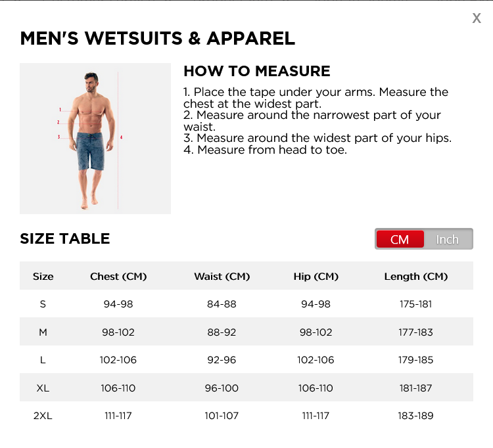The width and height of the screenshot is (493, 448).
Task: Click the Chest (CM) column header
Action: pyautogui.click(x=118, y=277)
